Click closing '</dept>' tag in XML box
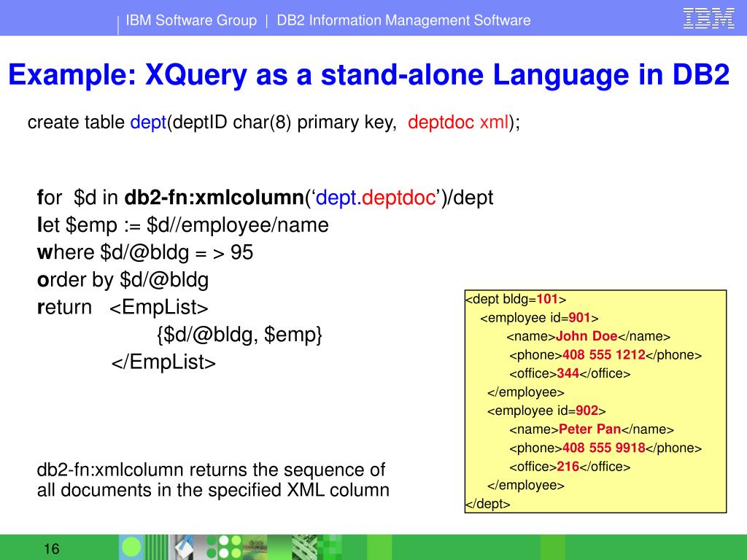 click(488, 504)
